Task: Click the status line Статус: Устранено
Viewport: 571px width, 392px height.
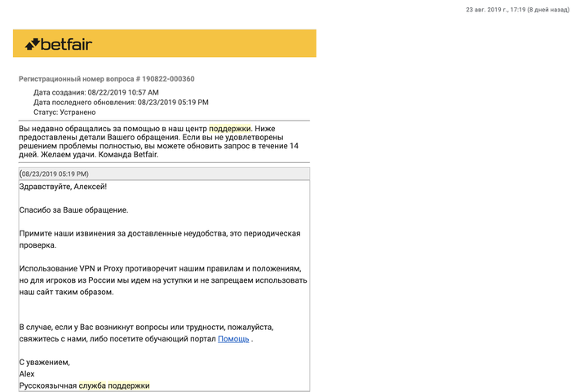Action: [x=64, y=112]
